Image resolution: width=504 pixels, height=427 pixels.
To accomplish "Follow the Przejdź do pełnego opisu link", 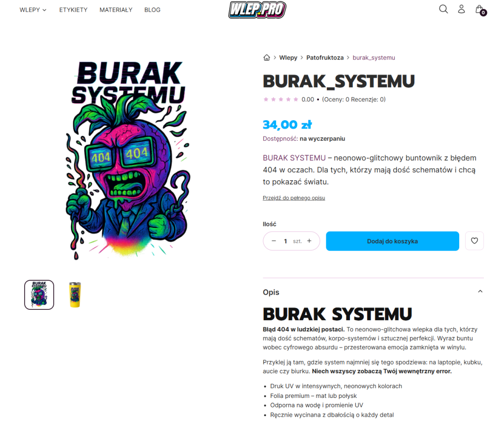I will (294, 198).
